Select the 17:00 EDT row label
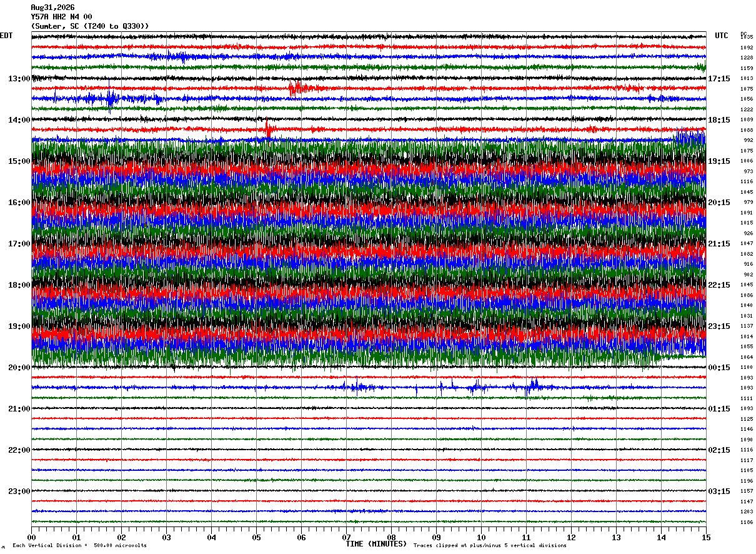This screenshot has height=554, width=756. click(x=19, y=244)
